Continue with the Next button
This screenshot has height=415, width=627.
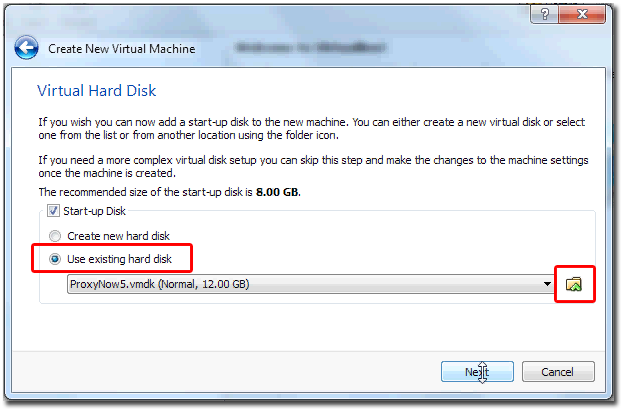click(x=477, y=372)
